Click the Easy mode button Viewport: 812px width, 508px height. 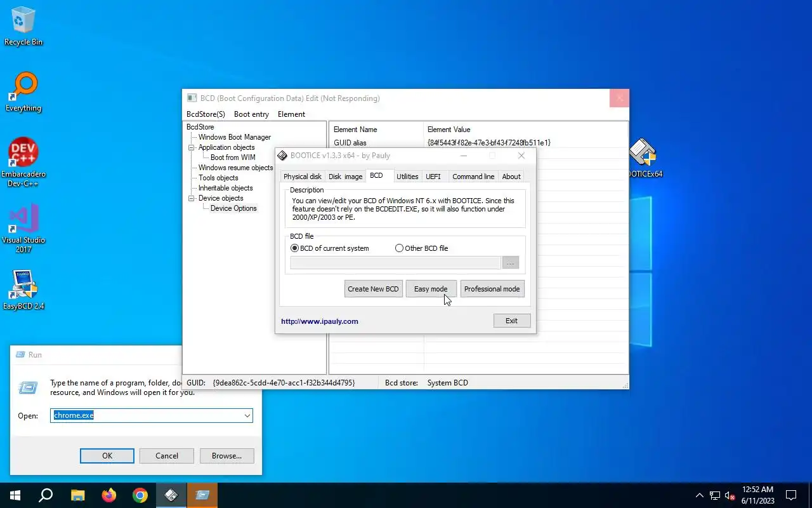click(431, 289)
